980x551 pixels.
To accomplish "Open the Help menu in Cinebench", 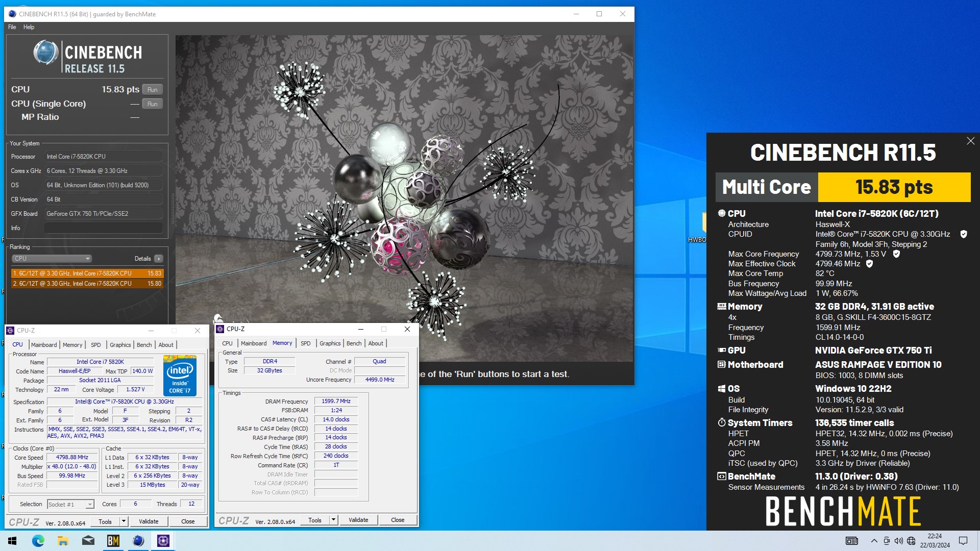I will [x=29, y=27].
